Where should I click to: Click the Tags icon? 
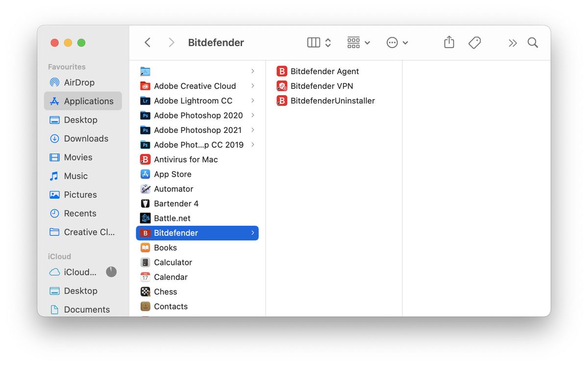474,43
